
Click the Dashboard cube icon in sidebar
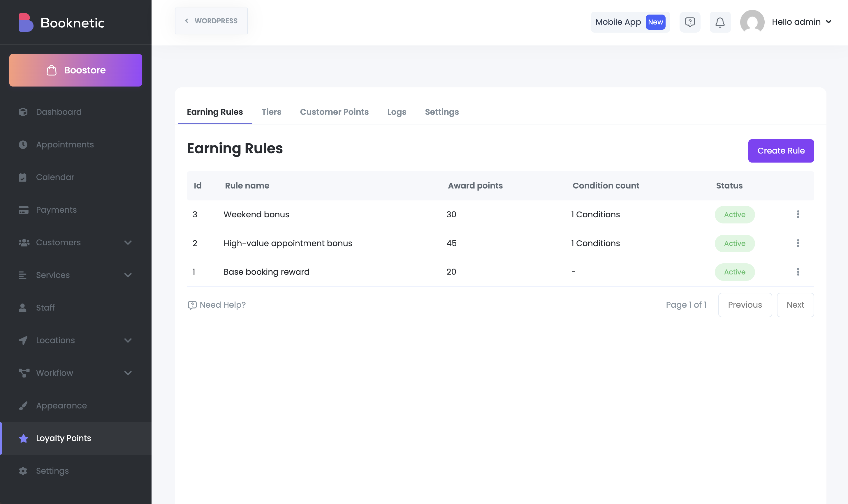click(23, 112)
